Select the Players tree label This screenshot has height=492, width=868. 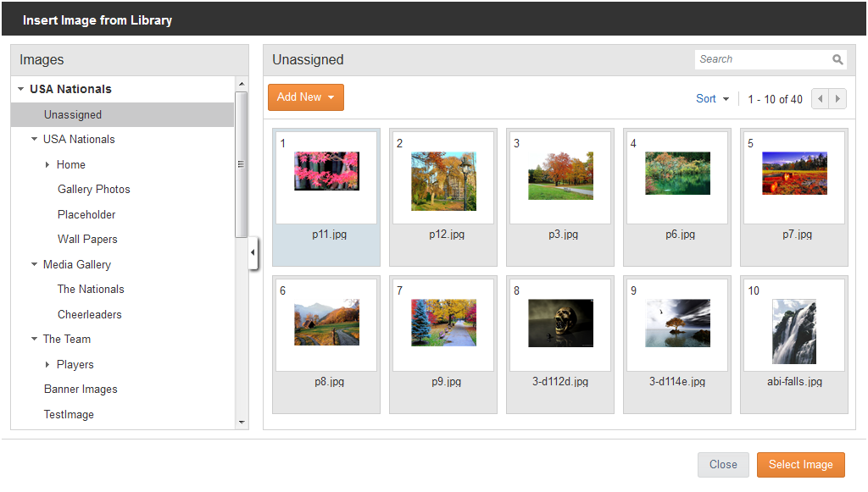pyautogui.click(x=75, y=365)
